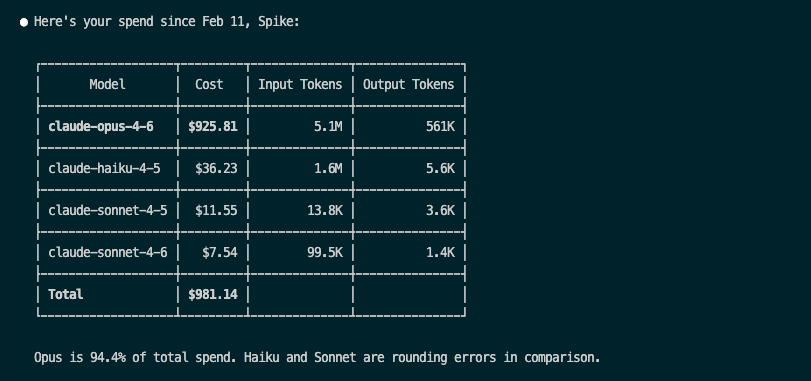Click the Cost column header
This screenshot has height=381, width=811.
209,84
